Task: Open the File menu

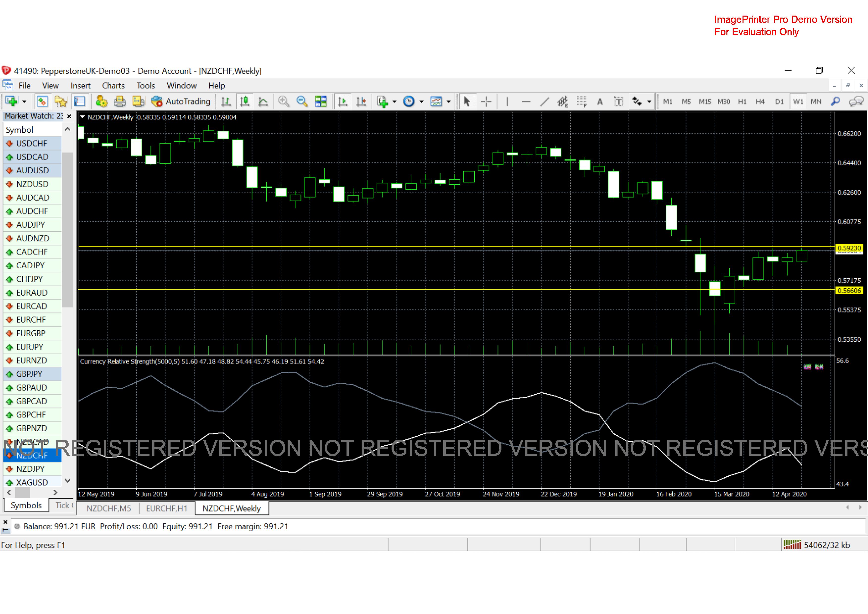Action: click(25, 85)
